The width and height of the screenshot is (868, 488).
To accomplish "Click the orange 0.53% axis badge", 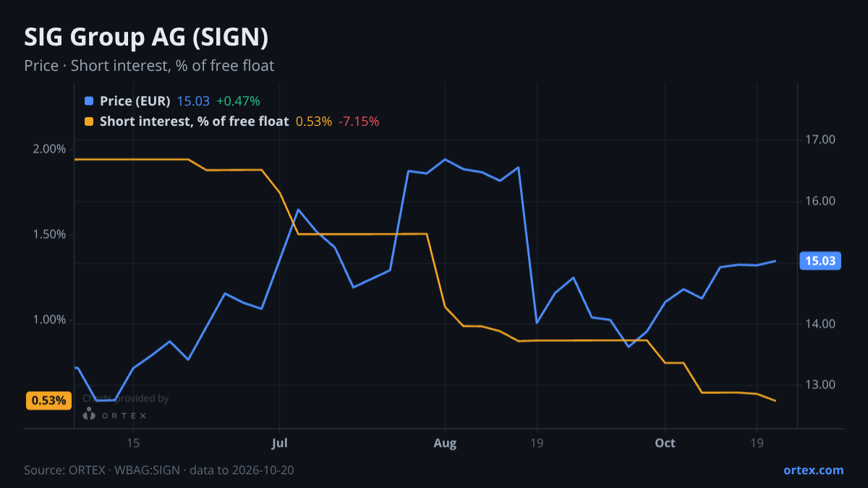I will click(x=48, y=401).
